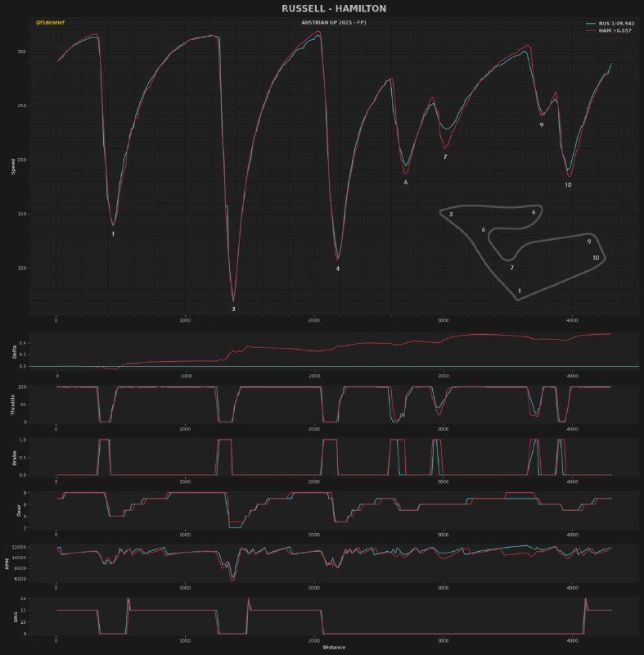
Task: Click the '150' tick on the Speed axis
Action: click(x=21, y=214)
